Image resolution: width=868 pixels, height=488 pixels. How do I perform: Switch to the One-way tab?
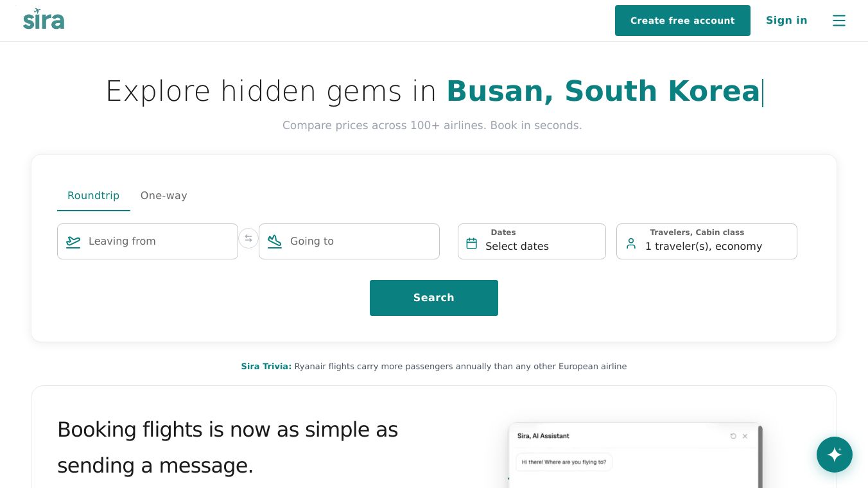(164, 196)
